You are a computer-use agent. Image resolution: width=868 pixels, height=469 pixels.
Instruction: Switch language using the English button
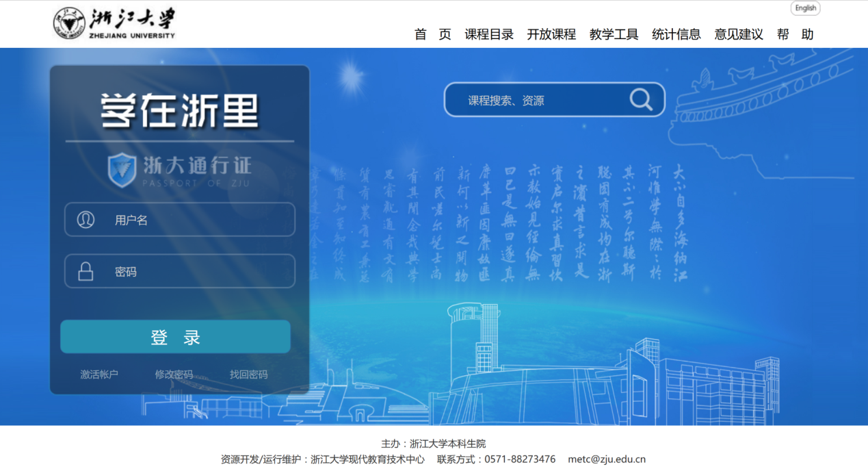pos(805,8)
